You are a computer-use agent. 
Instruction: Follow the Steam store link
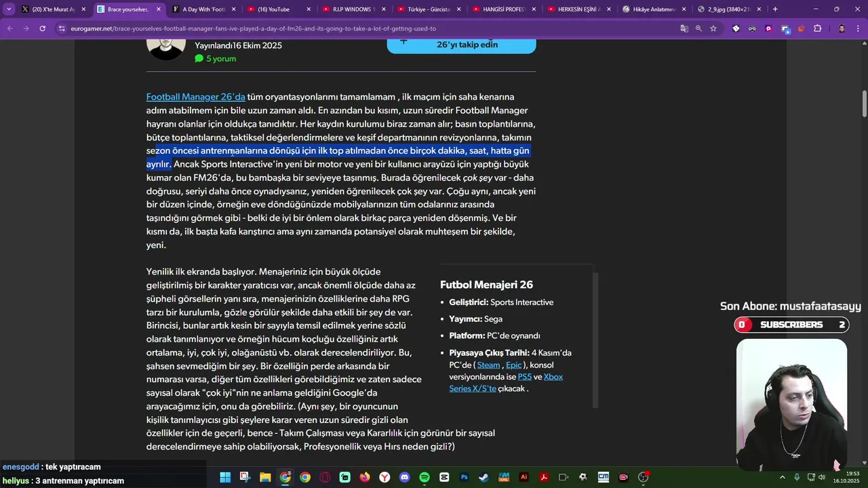click(x=488, y=365)
